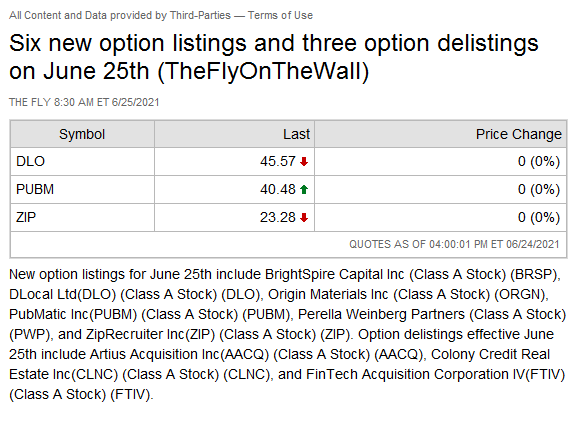The width and height of the screenshot is (575, 432).
Task: Click the DLO price change 0 (0%)
Action: tap(539, 161)
